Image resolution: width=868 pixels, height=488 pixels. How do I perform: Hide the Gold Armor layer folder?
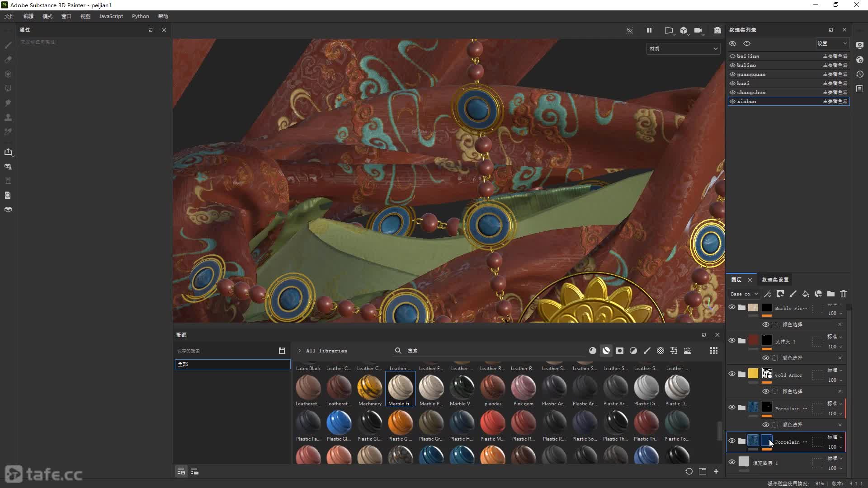coord(732,374)
